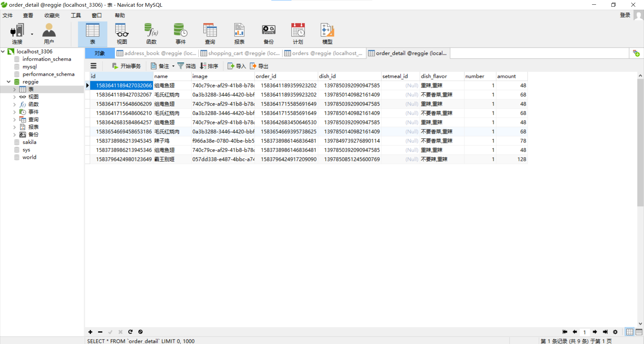The height and width of the screenshot is (344, 644).
Task: Go to the previous page of records
Action: pyautogui.click(x=575, y=332)
